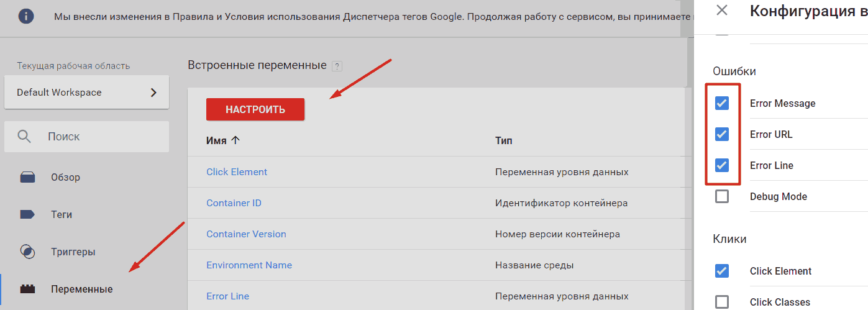Uncheck the Error Message checkbox
Image resolution: width=868 pixels, height=310 pixels.
pos(722,103)
